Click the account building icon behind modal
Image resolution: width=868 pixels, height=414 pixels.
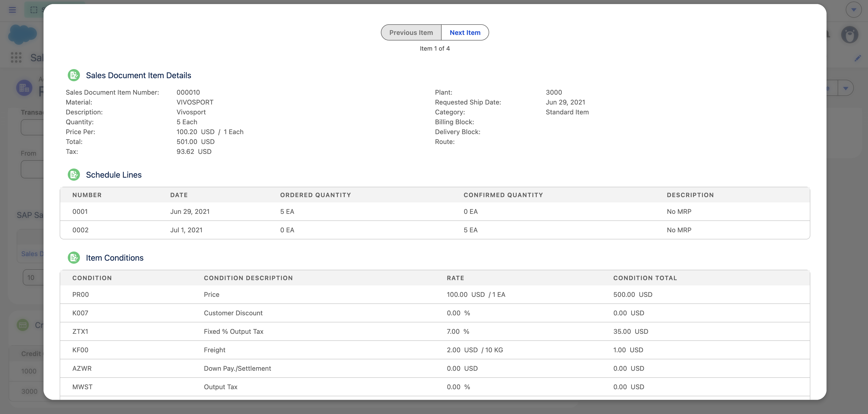click(24, 88)
